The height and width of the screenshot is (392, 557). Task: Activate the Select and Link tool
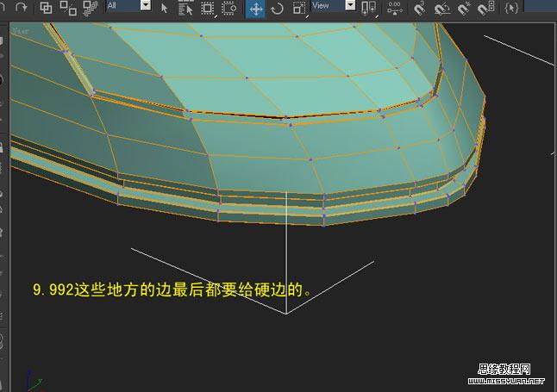pos(46,8)
